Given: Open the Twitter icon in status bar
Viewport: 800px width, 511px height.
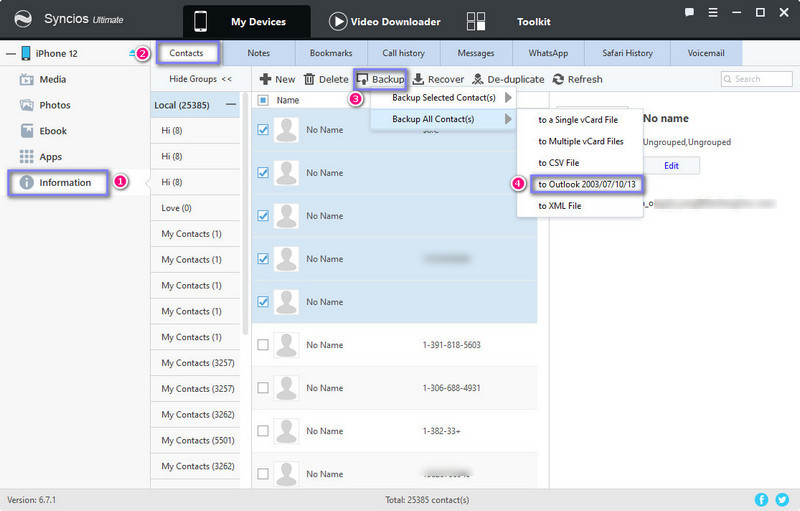Looking at the screenshot, I should (782, 500).
